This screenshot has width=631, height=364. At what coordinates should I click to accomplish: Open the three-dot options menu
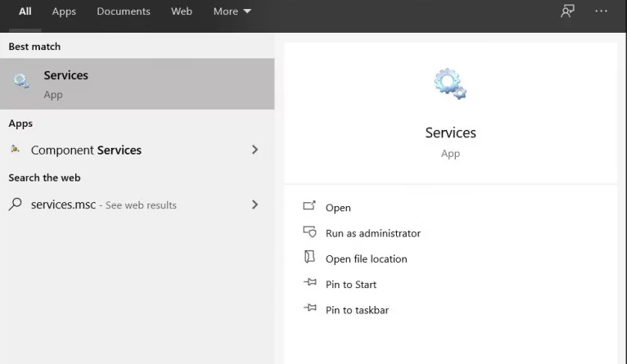(x=602, y=11)
